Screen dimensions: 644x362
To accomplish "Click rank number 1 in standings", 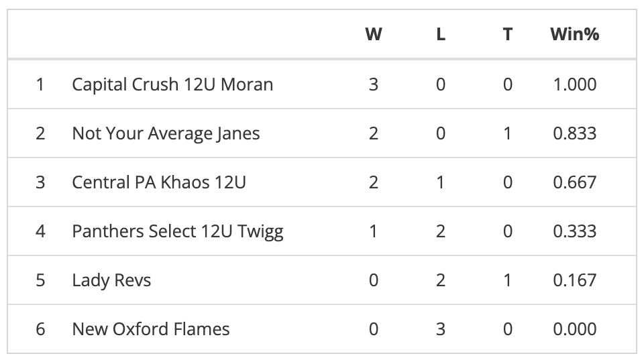I will (x=40, y=84).
